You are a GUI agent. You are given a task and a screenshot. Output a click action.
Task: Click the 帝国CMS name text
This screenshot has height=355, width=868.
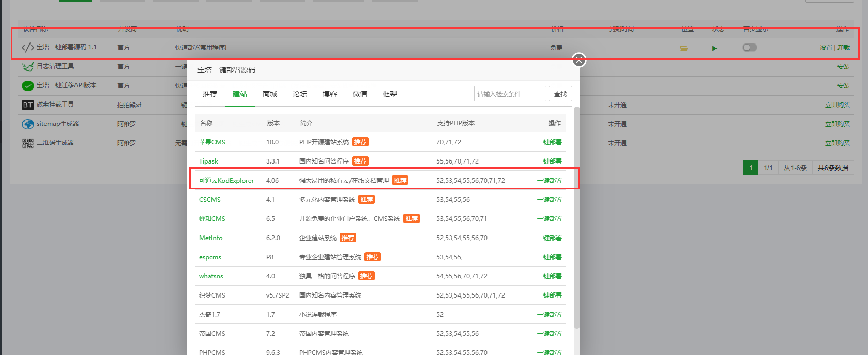(212, 334)
